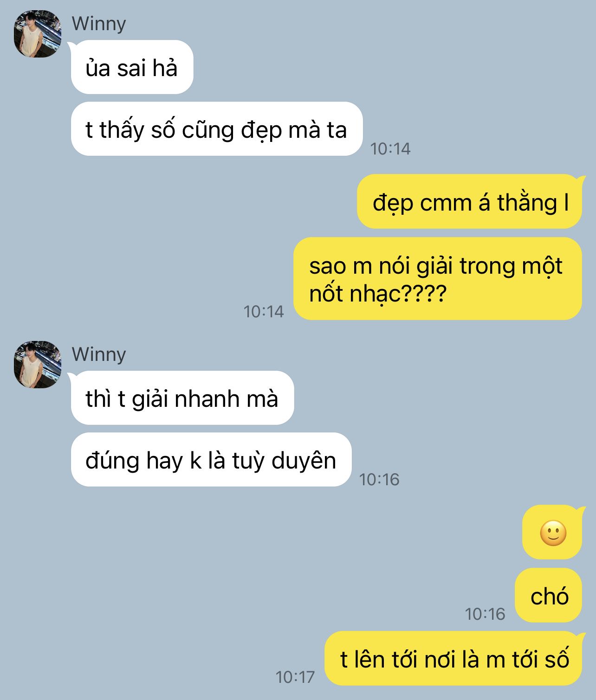Tap the 10:16 timestamp next to 'tuỳ duyên'
The image size is (596, 700).
click(x=379, y=479)
